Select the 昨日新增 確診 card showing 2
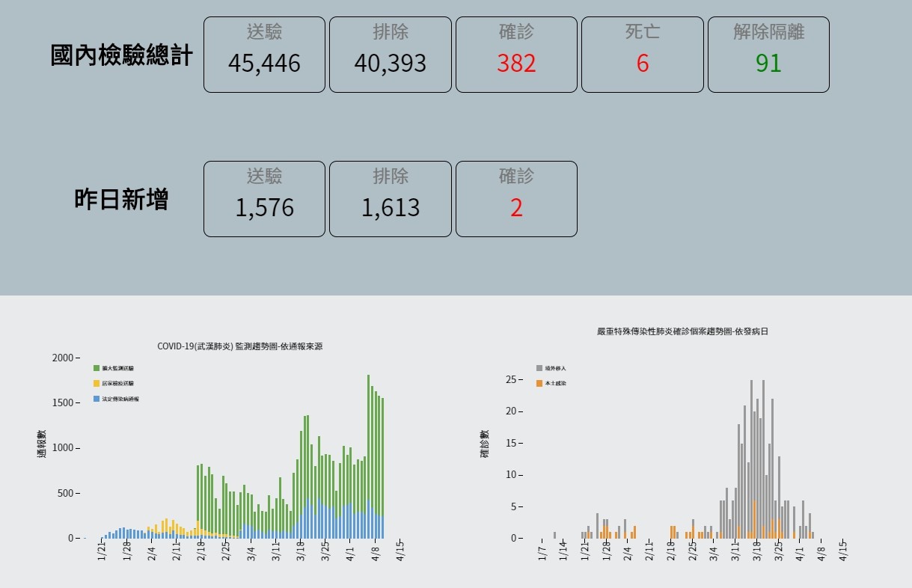This screenshot has width=912, height=588. pyautogui.click(x=516, y=198)
